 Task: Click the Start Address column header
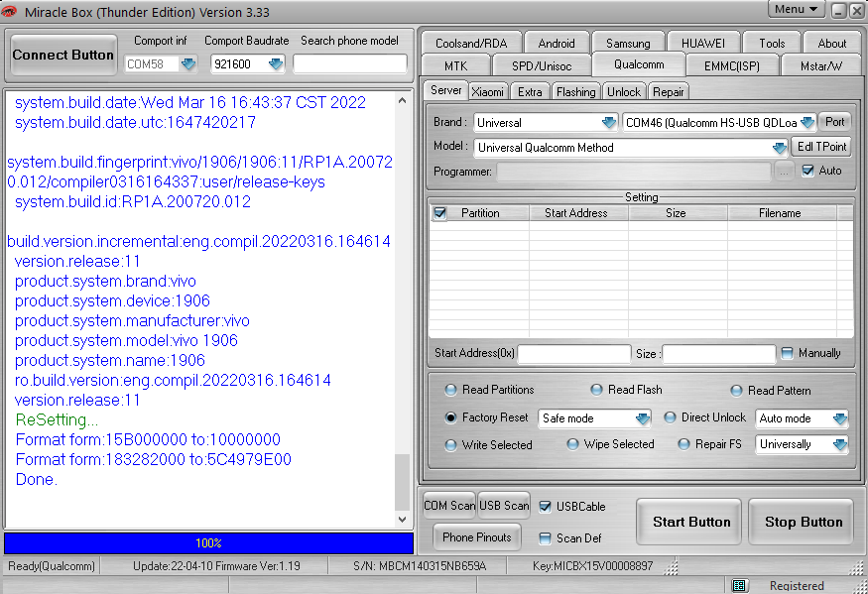click(578, 213)
